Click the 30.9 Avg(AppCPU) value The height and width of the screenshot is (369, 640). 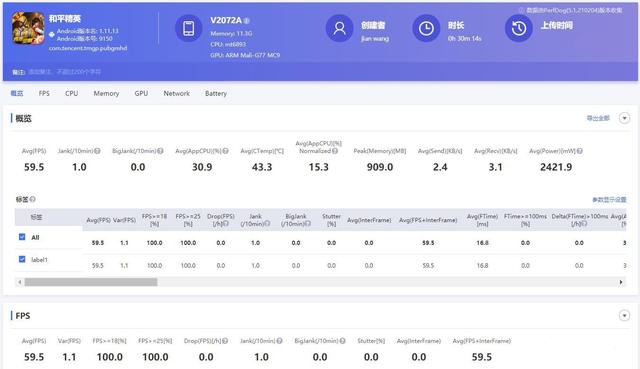click(202, 167)
